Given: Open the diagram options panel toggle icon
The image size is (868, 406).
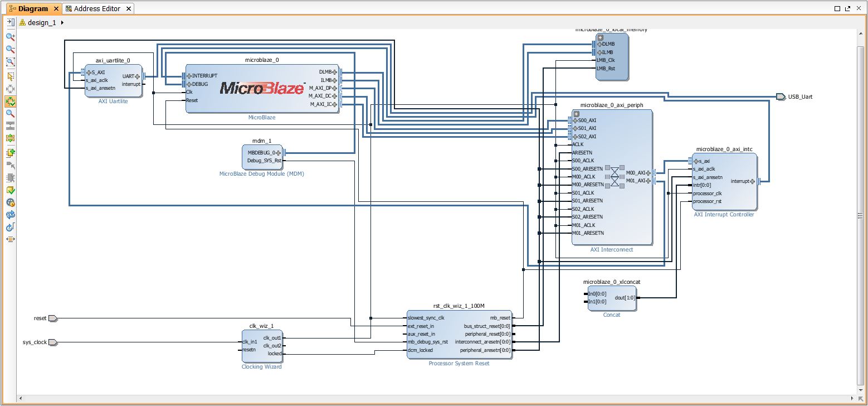Looking at the screenshot, I should (10, 23).
